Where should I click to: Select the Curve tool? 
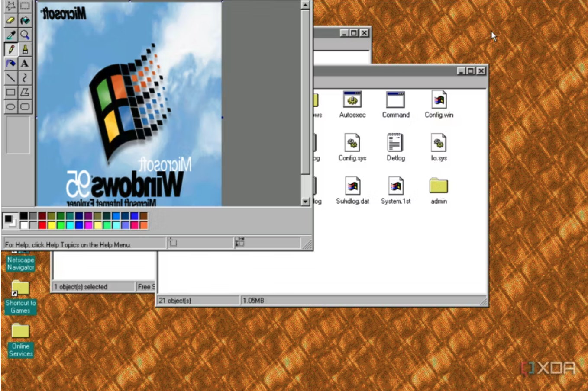pos(25,78)
